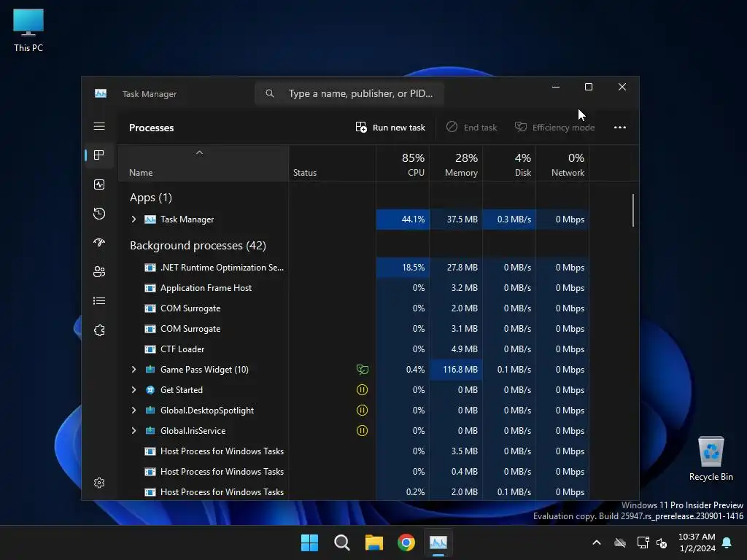
Task: Sort by the Status column header
Action: pos(332,163)
